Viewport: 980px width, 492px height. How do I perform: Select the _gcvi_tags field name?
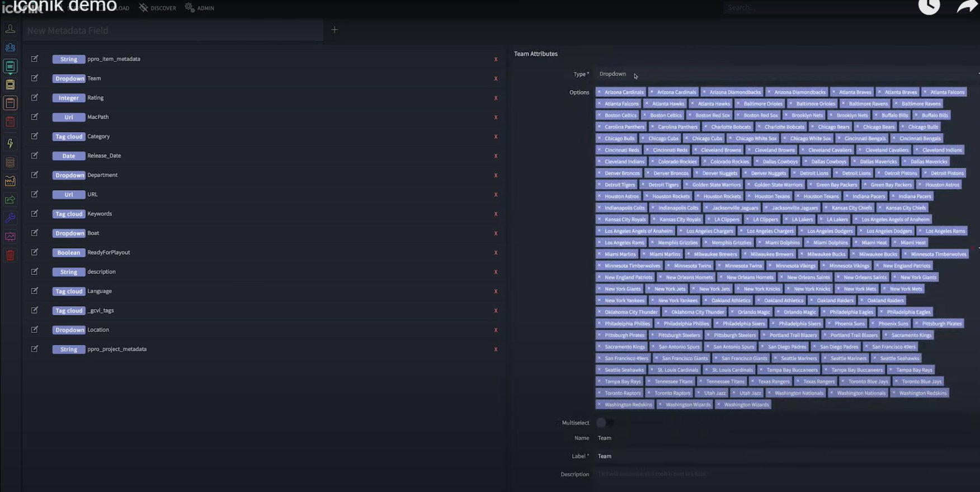tap(101, 310)
